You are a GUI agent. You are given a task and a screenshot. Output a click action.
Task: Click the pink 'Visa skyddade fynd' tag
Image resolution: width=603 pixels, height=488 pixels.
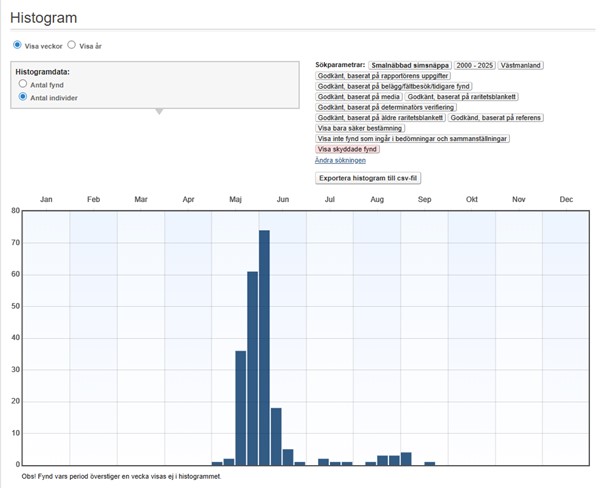pyautogui.click(x=347, y=149)
